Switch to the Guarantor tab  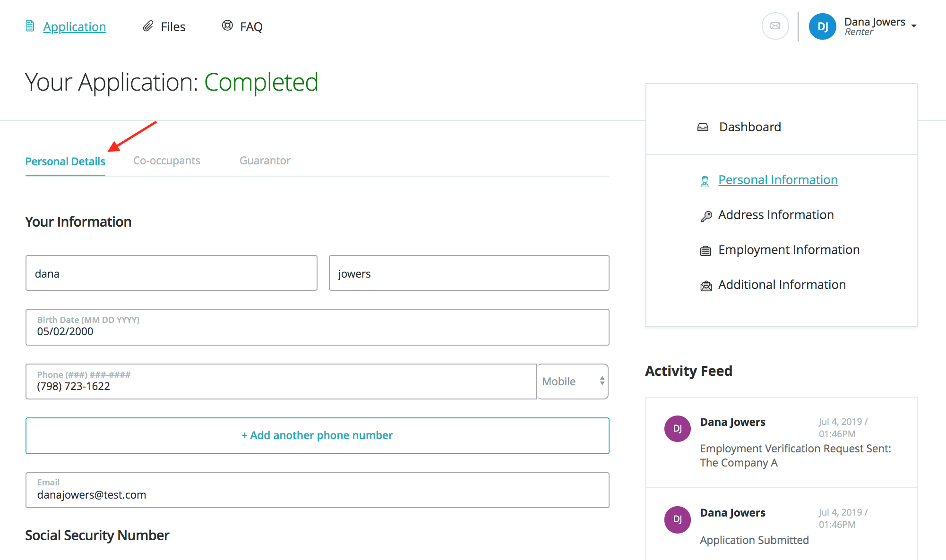265,161
